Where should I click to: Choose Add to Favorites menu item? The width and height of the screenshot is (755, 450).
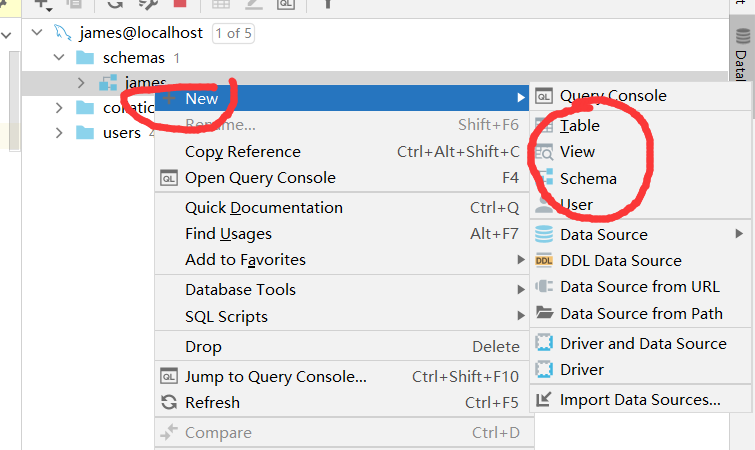[x=342, y=260]
